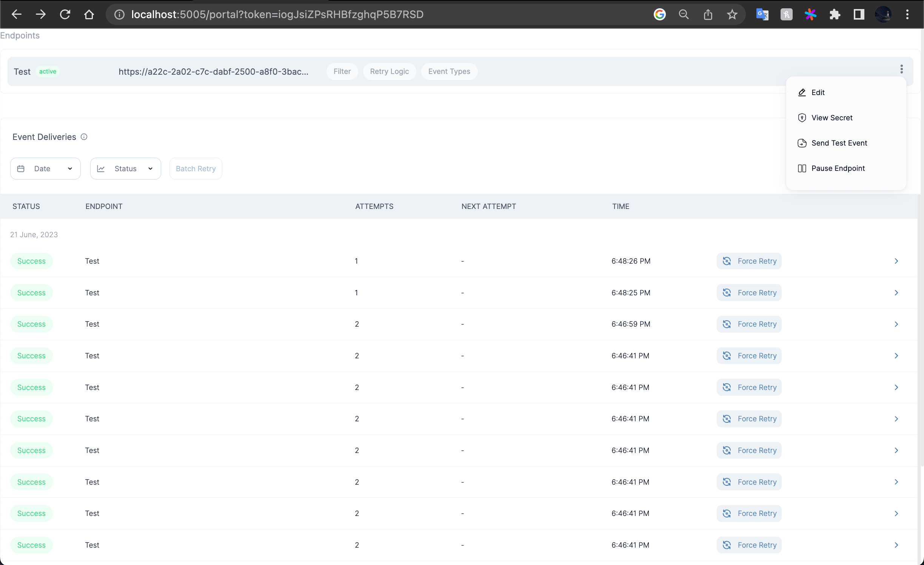924x565 pixels.
Task: Reload the page in the browser
Action: [x=65, y=14]
